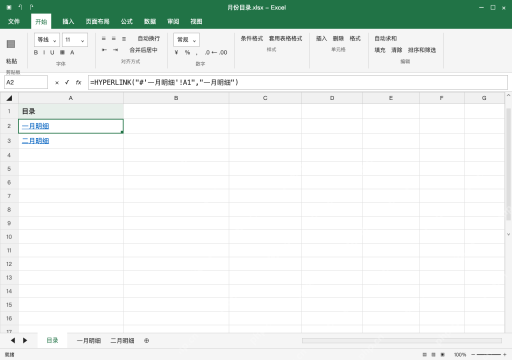Switch to the 公式 ribbon tab
The height and width of the screenshot is (360, 512).
[x=127, y=21]
